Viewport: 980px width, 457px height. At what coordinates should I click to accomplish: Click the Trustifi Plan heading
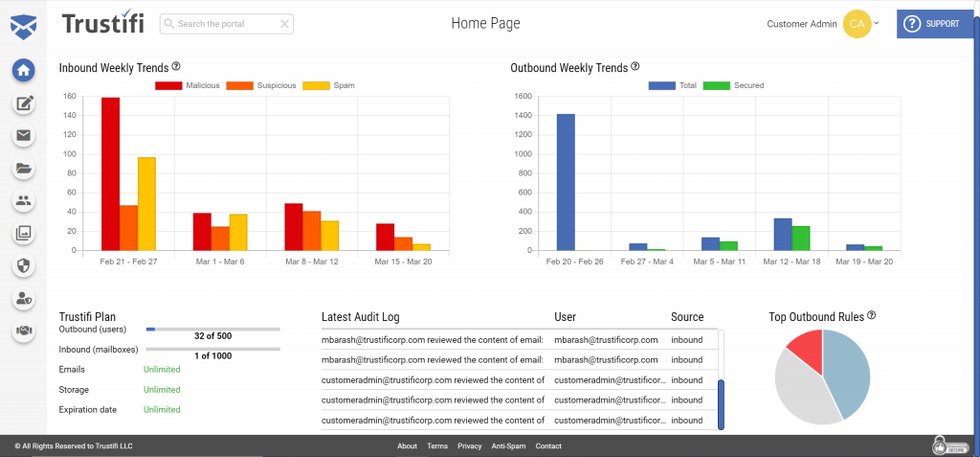pyautogui.click(x=87, y=317)
